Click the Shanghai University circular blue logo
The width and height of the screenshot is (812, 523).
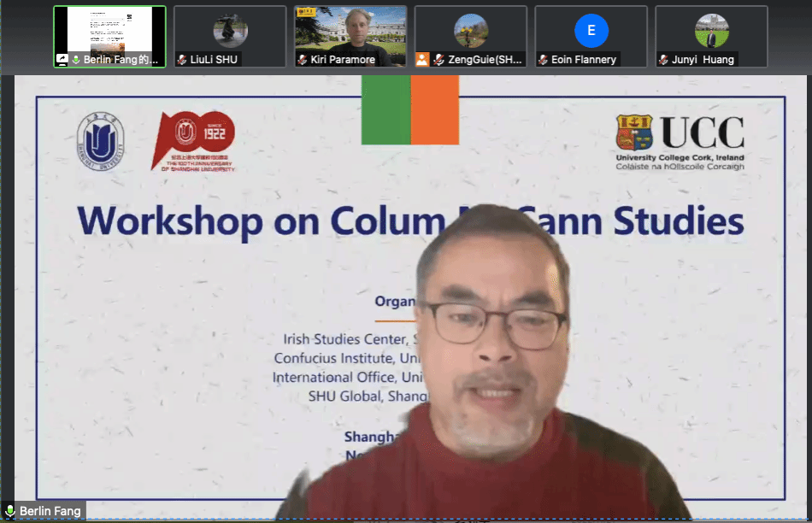[99, 141]
